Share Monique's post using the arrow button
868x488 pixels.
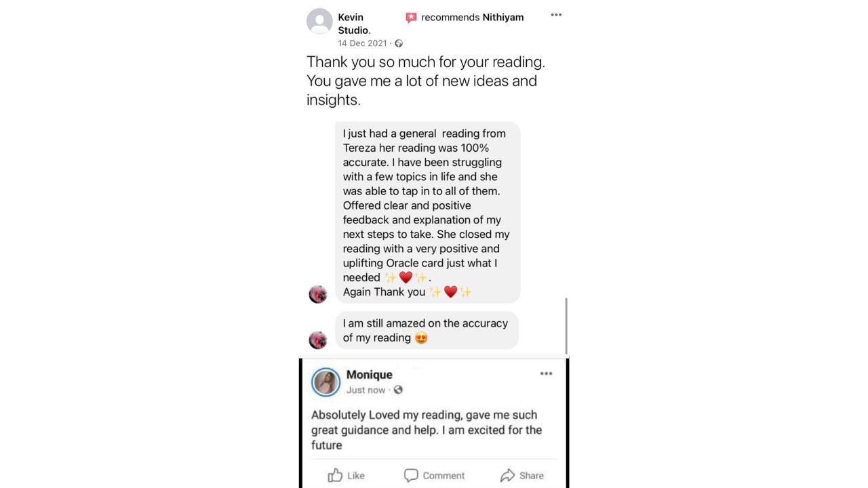click(521, 475)
